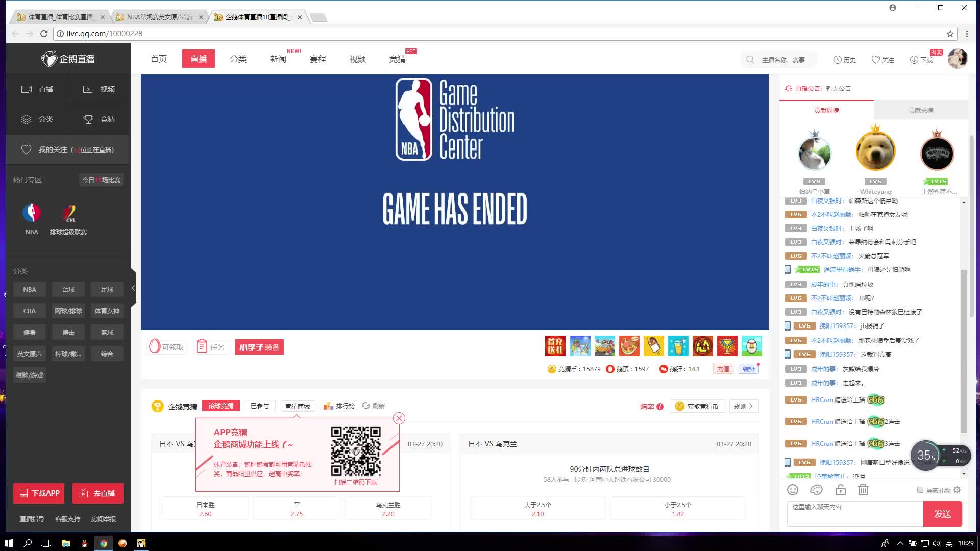Click the search box for 主播名称

click(778, 60)
